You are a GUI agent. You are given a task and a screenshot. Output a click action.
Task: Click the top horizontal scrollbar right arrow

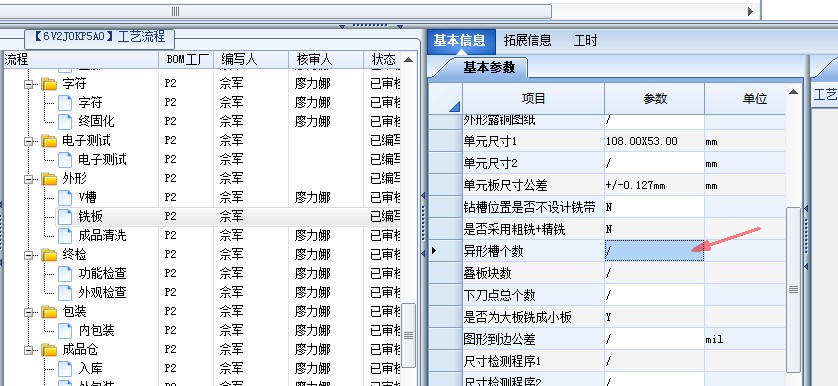pyautogui.click(x=750, y=11)
